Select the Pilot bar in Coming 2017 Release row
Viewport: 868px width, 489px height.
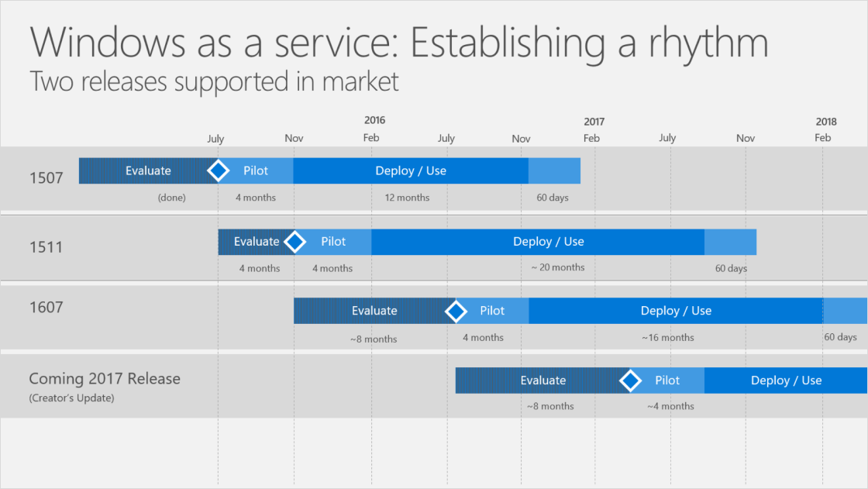coord(667,381)
